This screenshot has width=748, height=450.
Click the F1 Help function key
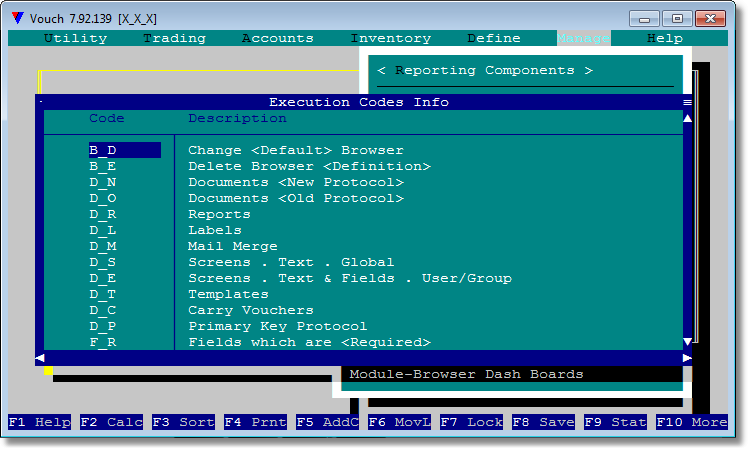(x=40, y=422)
